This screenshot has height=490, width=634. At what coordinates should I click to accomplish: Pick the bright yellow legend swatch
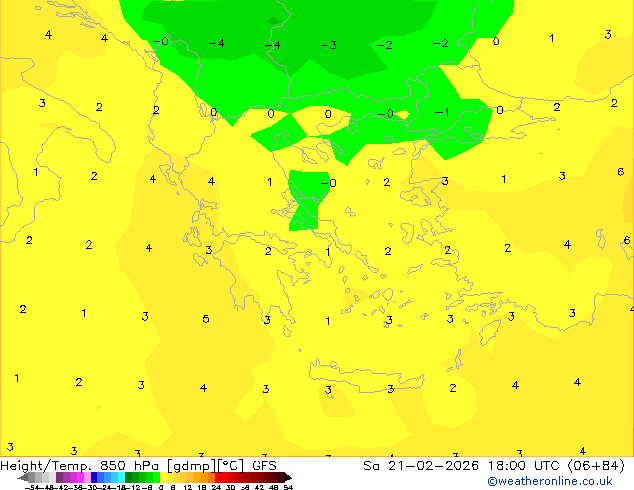click(x=163, y=477)
